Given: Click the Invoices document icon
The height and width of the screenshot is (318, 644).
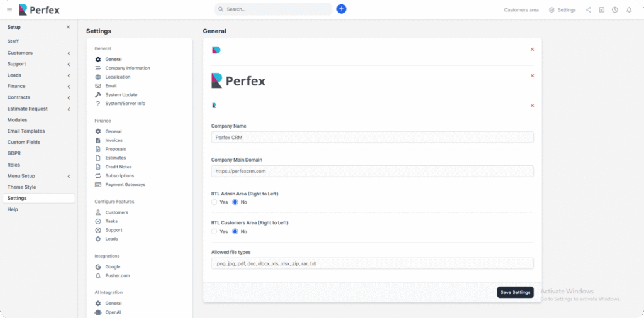Looking at the screenshot, I should pos(97,140).
